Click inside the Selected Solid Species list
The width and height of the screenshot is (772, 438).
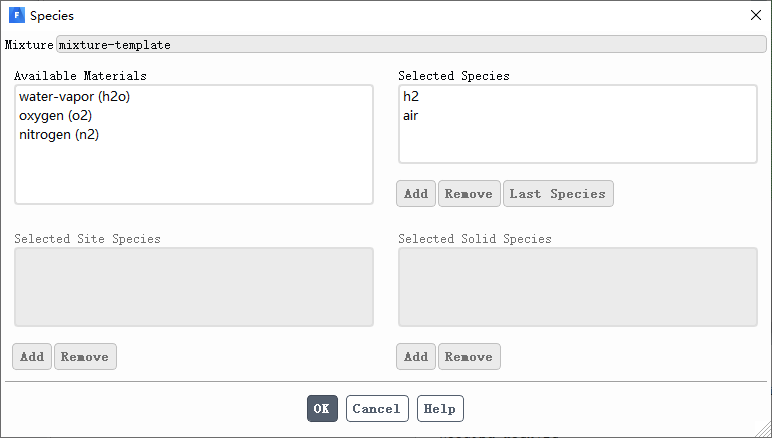[577, 287]
